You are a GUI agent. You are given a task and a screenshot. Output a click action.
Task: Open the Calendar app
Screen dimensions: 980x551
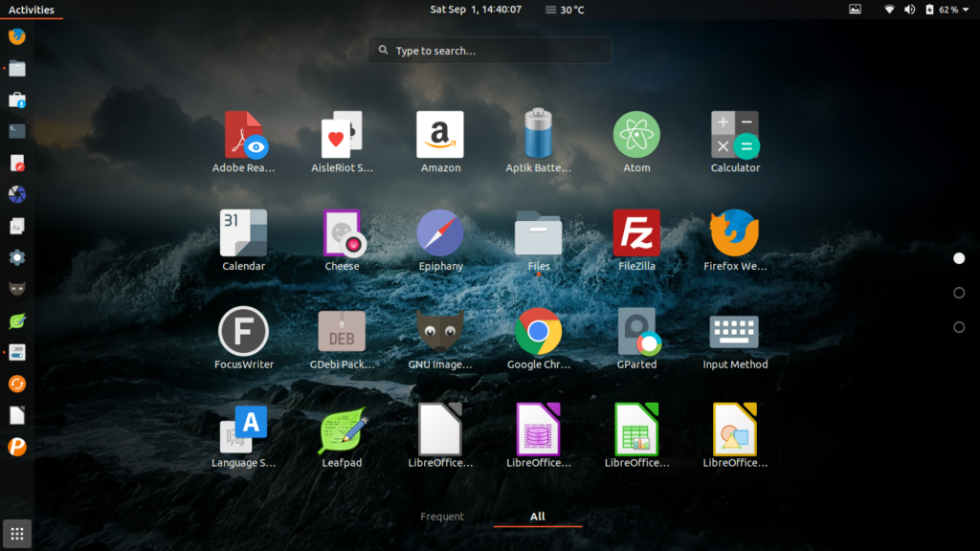pos(243,240)
